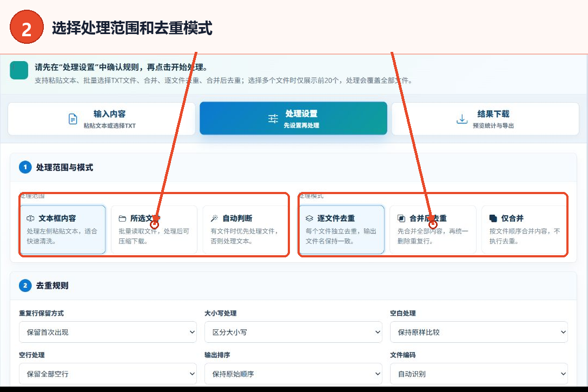The height and width of the screenshot is (392, 588).
Task: Select the 自动判断 scope option
Action: click(x=246, y=229)
